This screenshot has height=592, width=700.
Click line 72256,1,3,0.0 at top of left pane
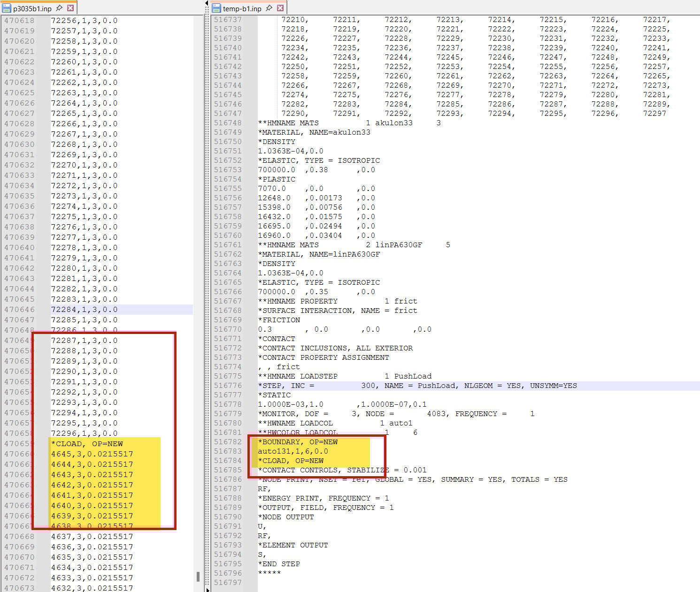click(x=85, y=21)
